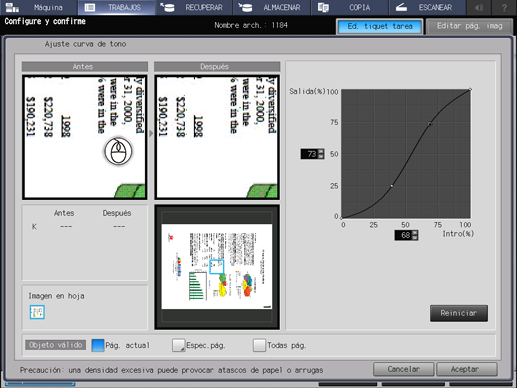Select the Imagen en hoja page icon
This screenshot has width=517, height=388.
37,312
